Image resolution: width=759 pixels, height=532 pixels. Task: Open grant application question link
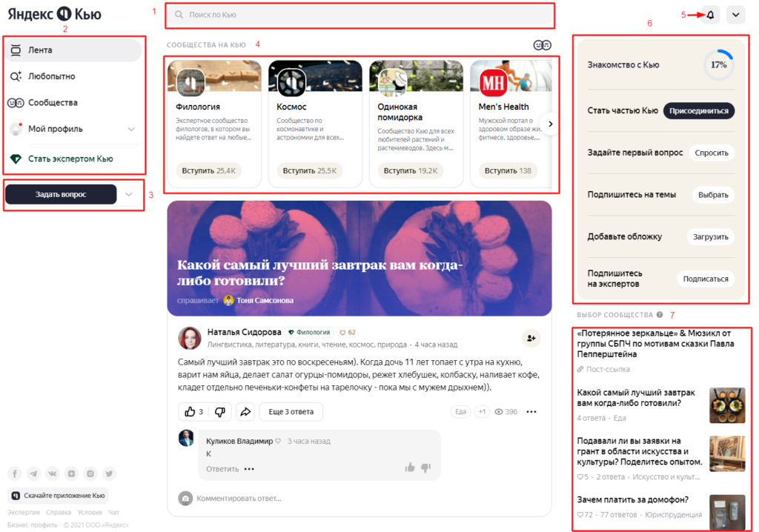[x=640, y=452]
